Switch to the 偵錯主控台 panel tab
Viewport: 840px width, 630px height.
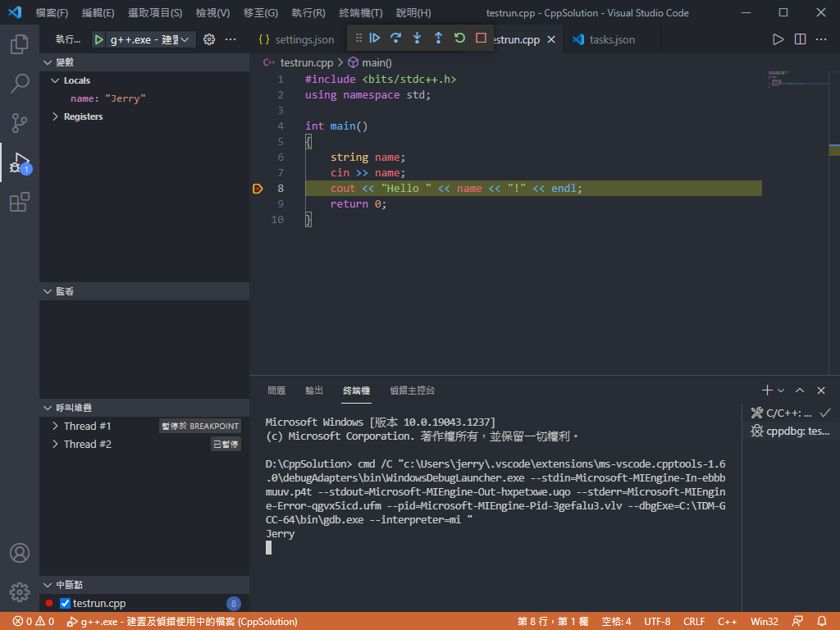point(412,390)
